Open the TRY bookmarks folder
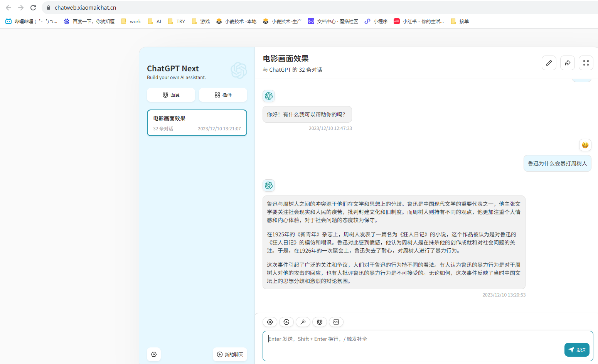598x364 pixels. tap(177, 22)
